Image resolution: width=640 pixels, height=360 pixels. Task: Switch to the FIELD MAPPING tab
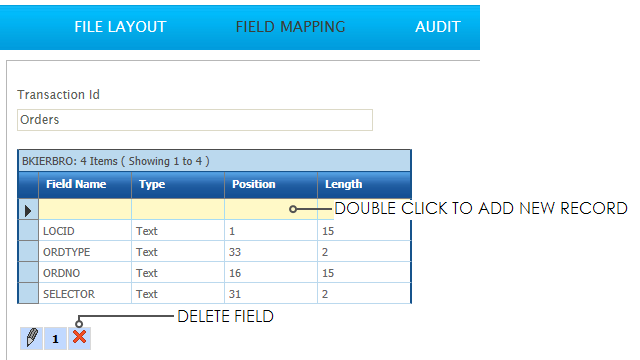point(290,27)
